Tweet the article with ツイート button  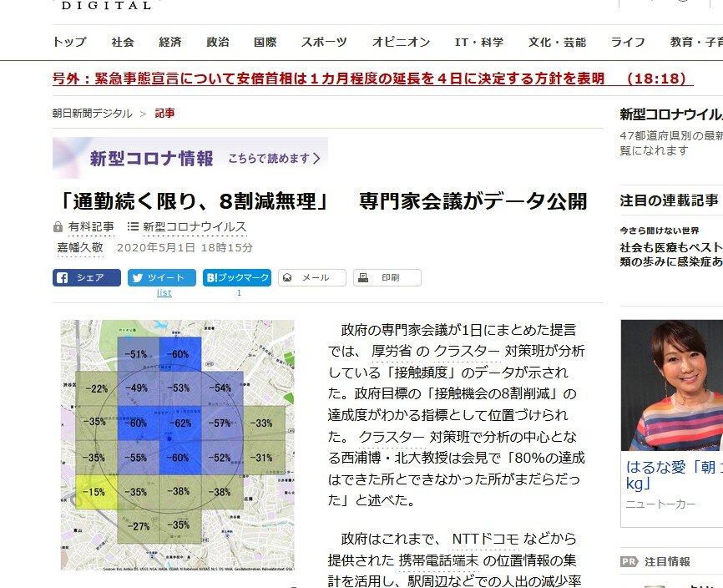pyautogui.click(x=162, y=277)
